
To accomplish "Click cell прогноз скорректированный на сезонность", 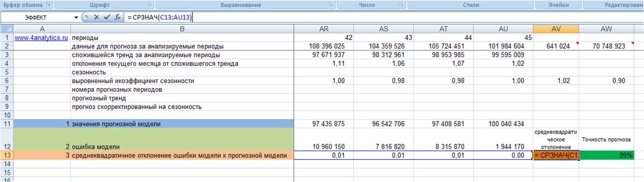I will tap(182, 107).
